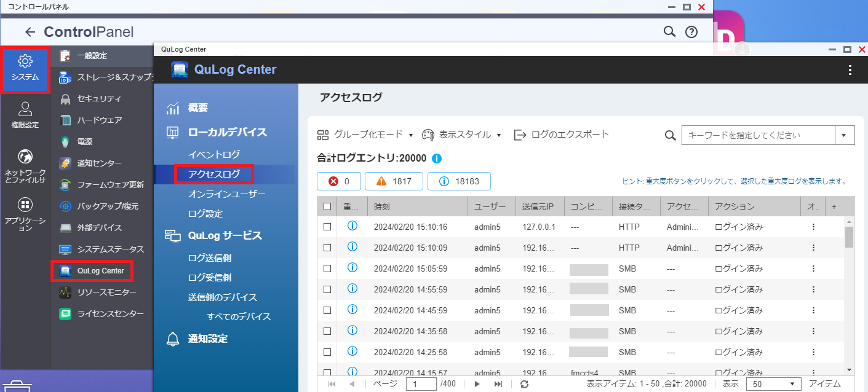Click the QuLog Center logo icon

tap(180, 70)
